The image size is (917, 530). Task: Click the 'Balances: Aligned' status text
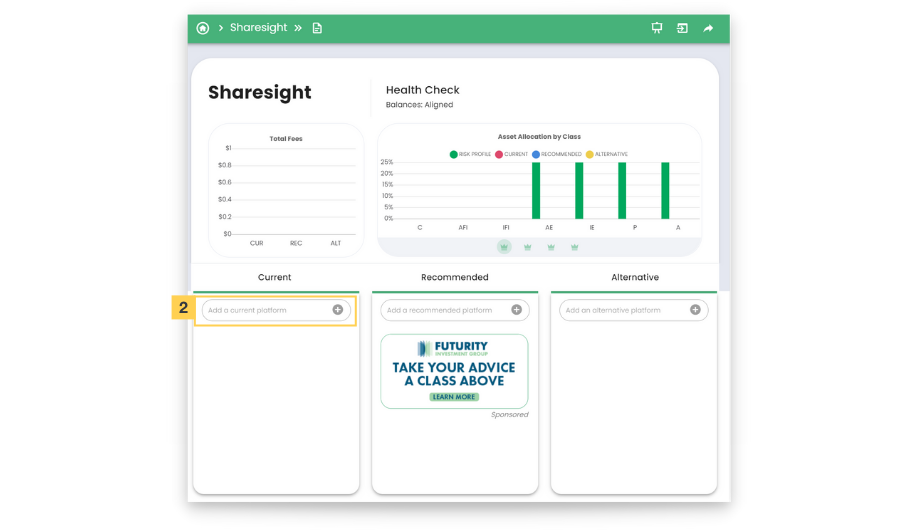coord(419,105)
